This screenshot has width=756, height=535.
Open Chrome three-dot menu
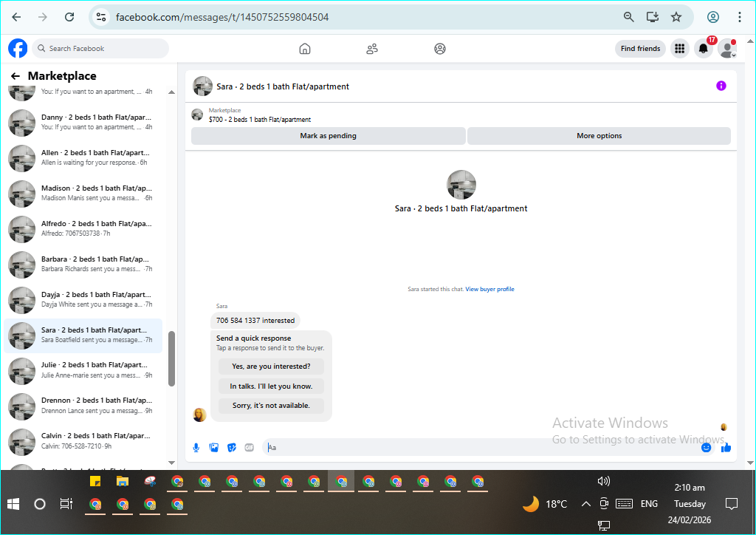pyautogui.click(x=739, y=17)
